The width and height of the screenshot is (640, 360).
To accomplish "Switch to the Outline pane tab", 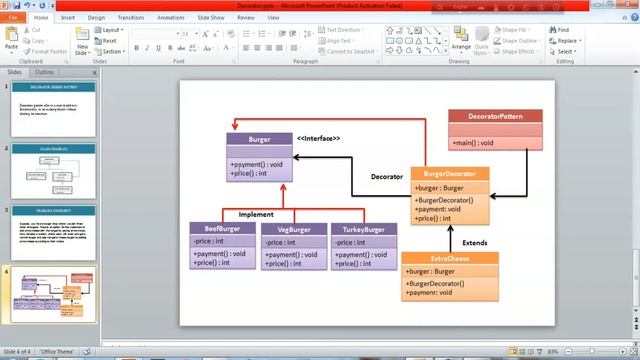I will (44, 72).
